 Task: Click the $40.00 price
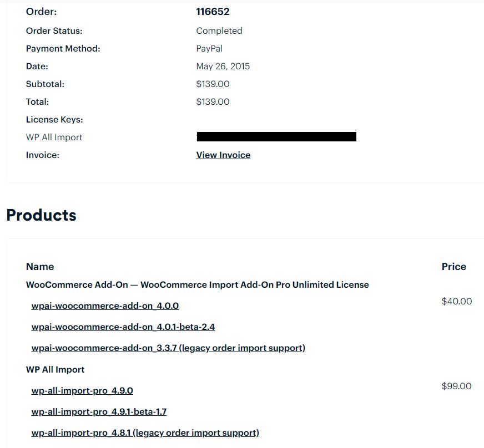point(457,301)
